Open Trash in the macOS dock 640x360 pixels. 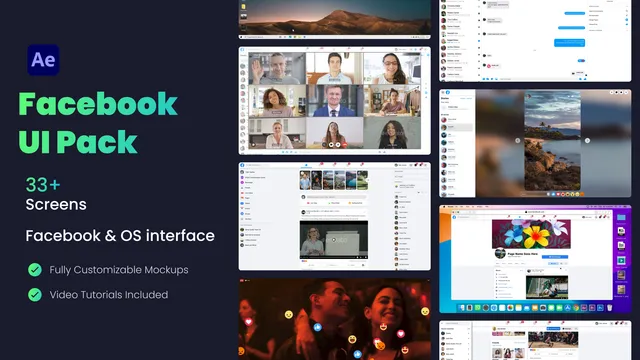pos(609,308)
